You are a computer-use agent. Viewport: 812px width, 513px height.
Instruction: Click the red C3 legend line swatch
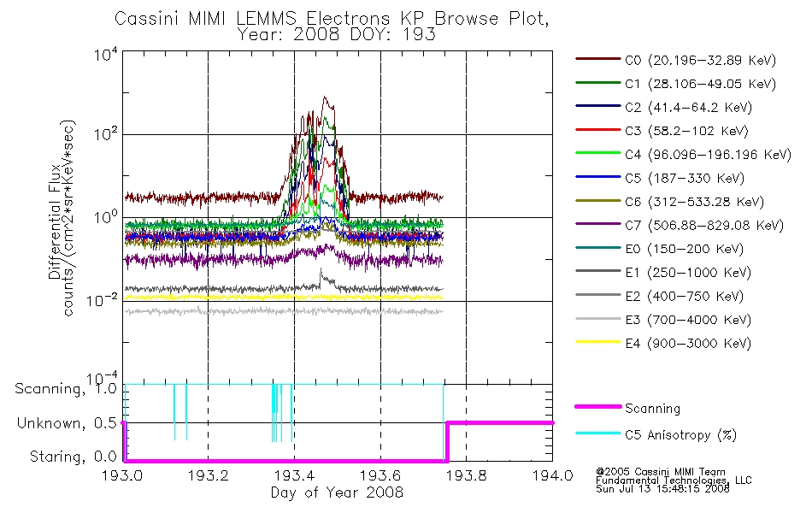(598, 130)
